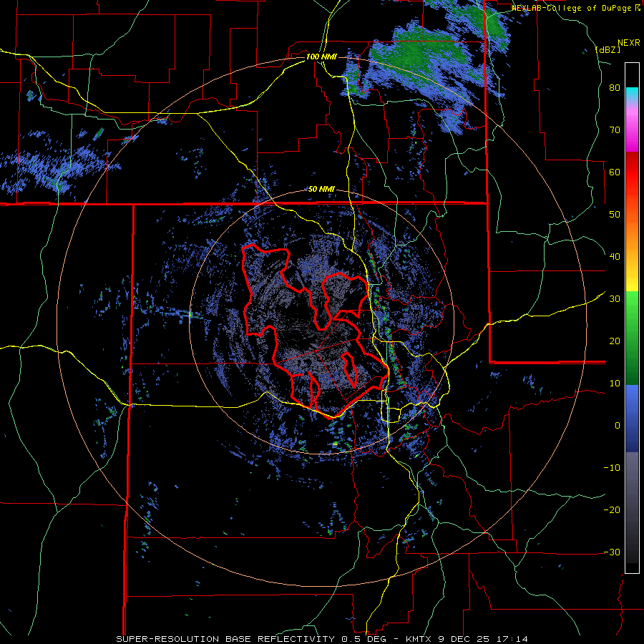Click the -10 value on the dBZ scale

[x=612, y=468]
